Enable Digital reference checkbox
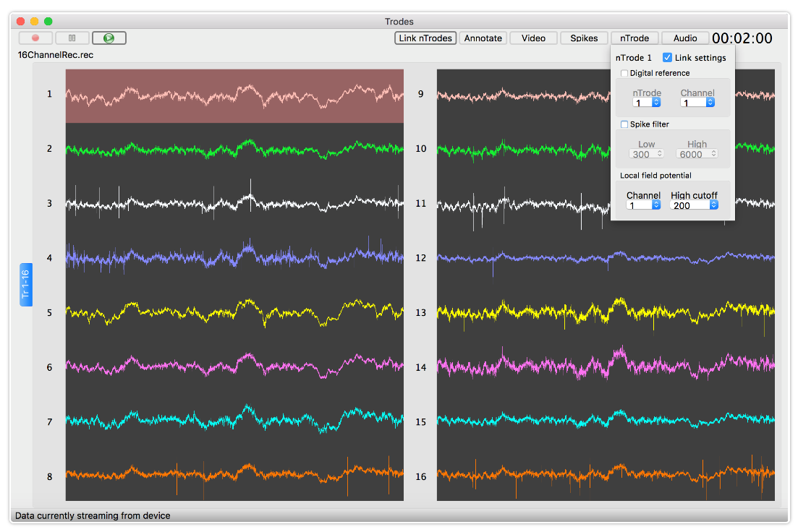This screenshot has width=798, height=532. click(624, 73)
